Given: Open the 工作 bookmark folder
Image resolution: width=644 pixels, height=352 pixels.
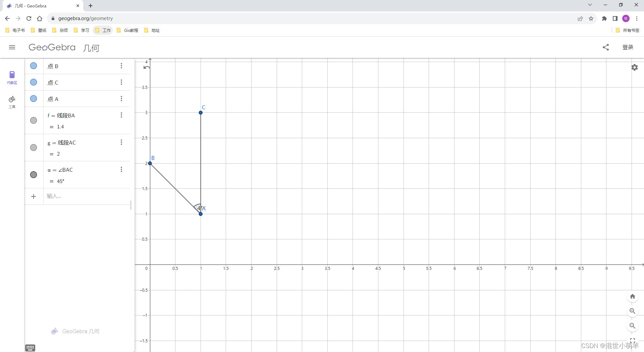Looking at the screenshot, I should 103,30.
